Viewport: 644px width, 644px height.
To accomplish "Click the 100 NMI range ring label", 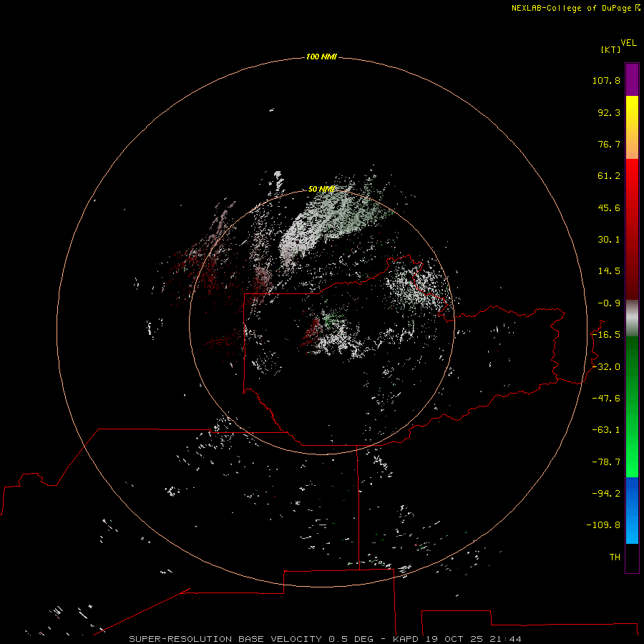I will coord(321,57).
